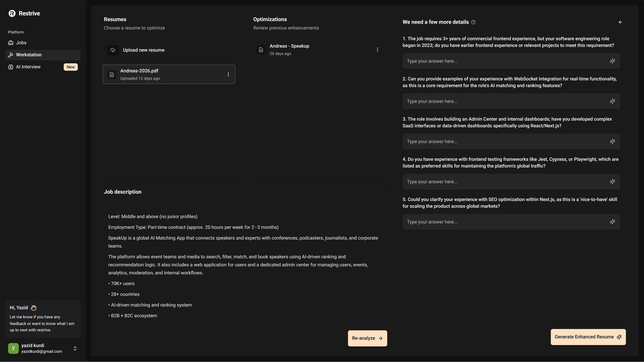The height and width of the screenshot is (362, 644).
Task: Click the Upload new resume cloud icon
Action: (x=113, y=50)
